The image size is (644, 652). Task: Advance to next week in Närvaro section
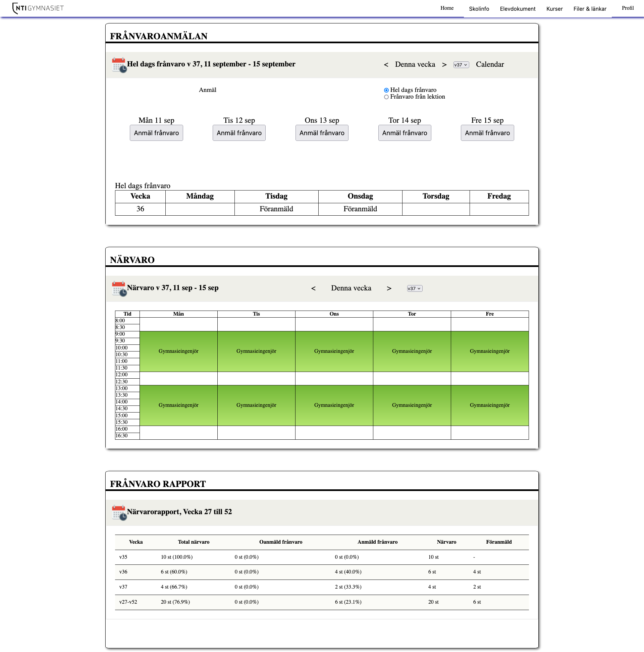point(389,288)
